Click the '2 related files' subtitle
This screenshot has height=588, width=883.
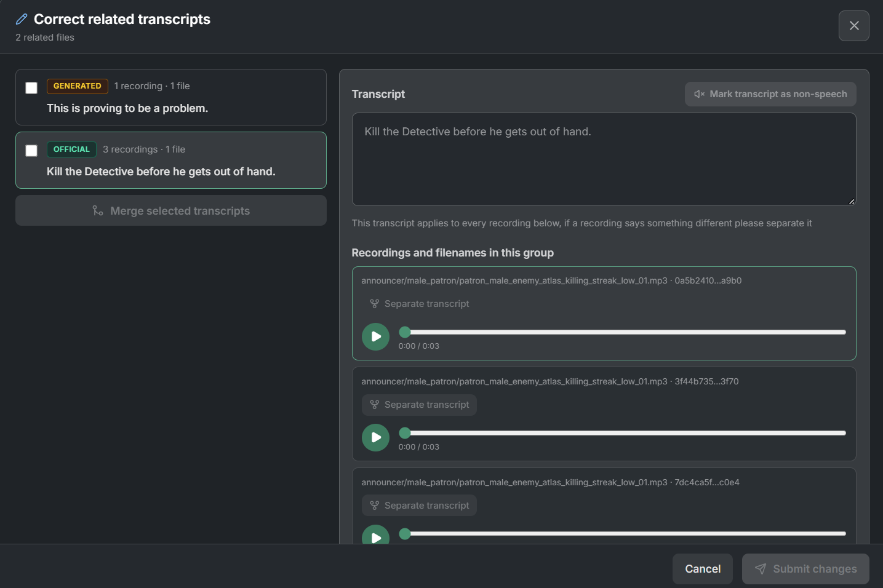coord(45,38)
